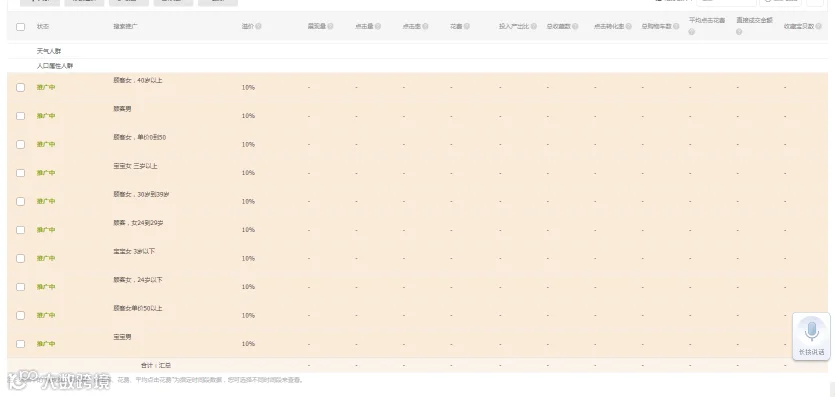835x397 pixels.
Task: Click audience name 顾客男
Action: (x=122, y=109)
